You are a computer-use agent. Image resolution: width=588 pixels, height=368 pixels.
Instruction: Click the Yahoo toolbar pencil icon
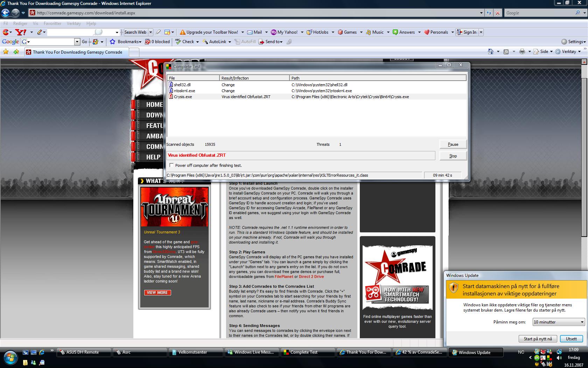pos(40,32)
